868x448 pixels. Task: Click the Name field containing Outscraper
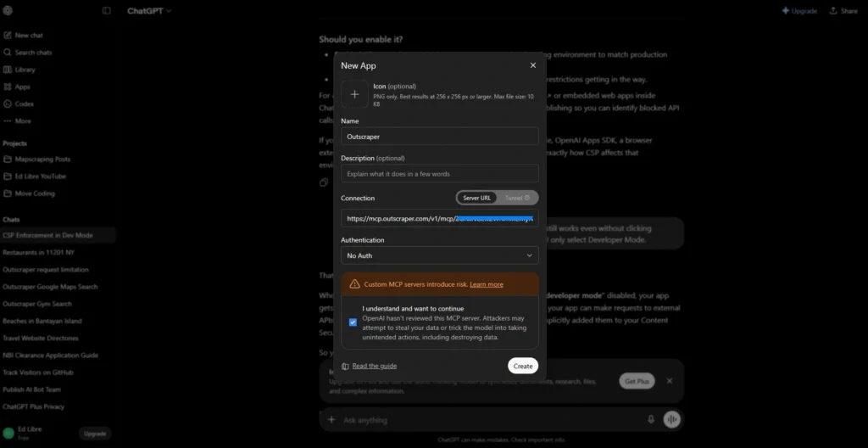click(440, 137)
